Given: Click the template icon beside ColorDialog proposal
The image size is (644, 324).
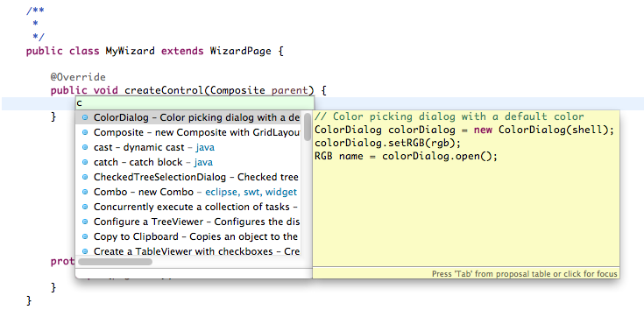Looking at the screenshot, I should (x=85, y=117).
